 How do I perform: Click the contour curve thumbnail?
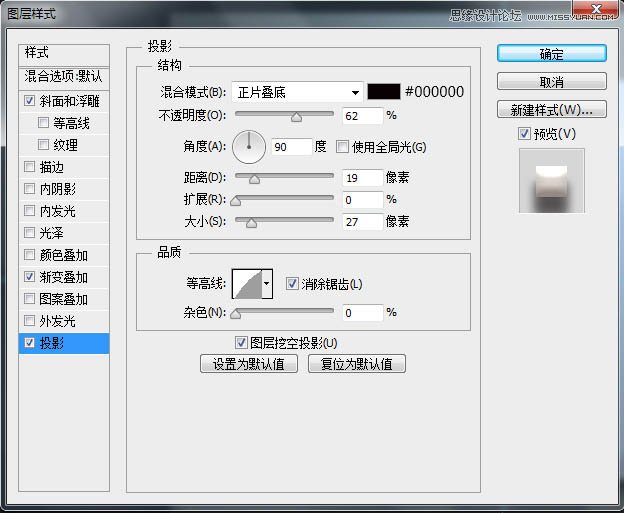(247, 284)
